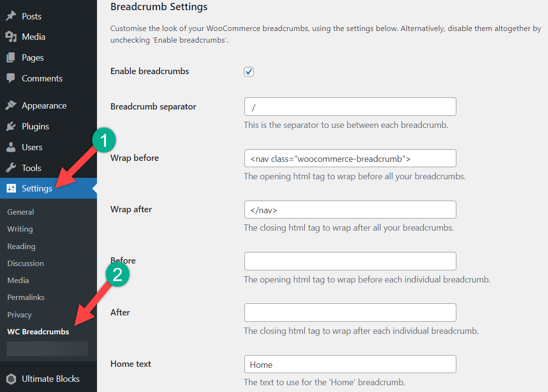Click the Media camera icon in sidebar
The width and height of the screenshot is (548, 392).
click(11, 37)
